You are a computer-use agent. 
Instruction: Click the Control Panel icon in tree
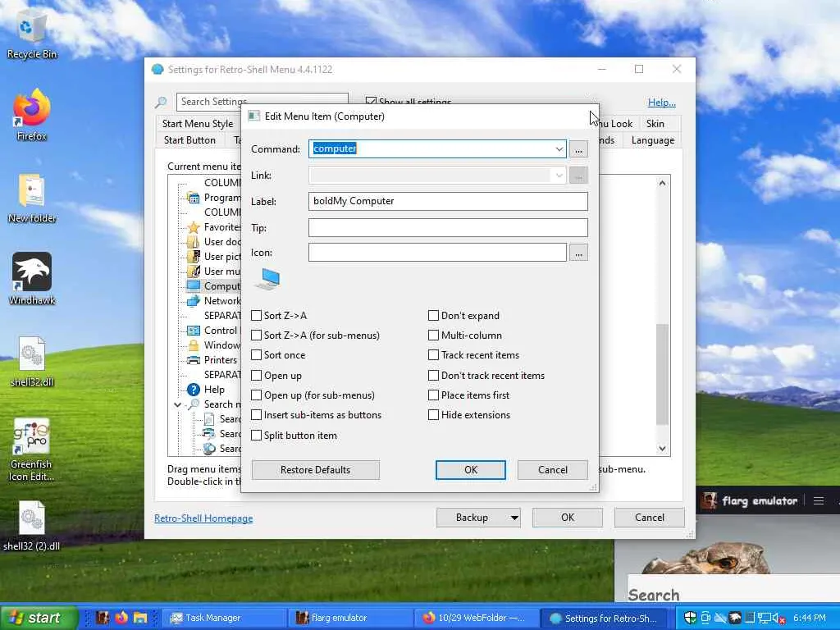point(194,331)
